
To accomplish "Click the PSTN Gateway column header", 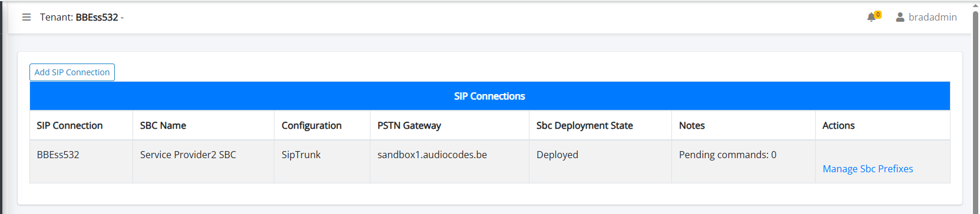I will point(409,125).
